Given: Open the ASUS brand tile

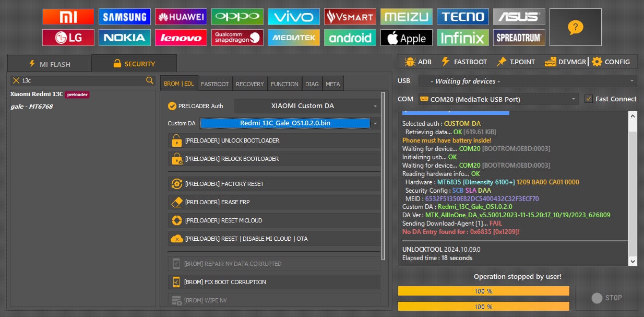Looking at the screenshot, I should [x=519, y=17].
